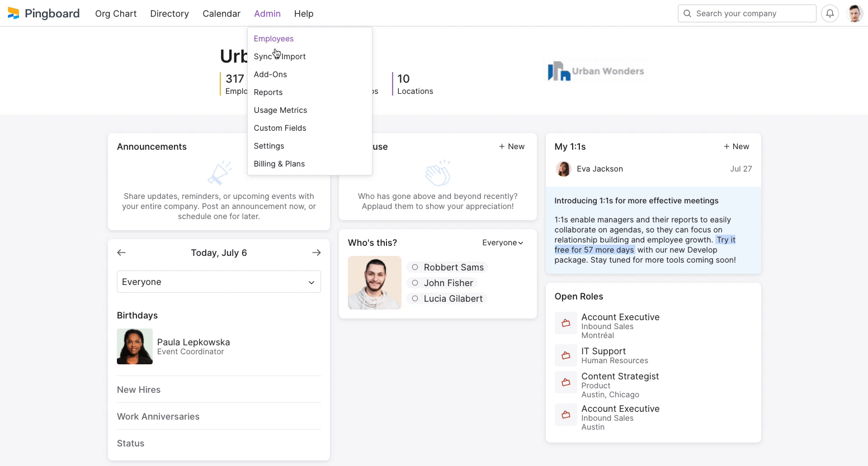Select Employees from the Admin menu
This screenshot has width=868, height=466.
coord(273,39)
